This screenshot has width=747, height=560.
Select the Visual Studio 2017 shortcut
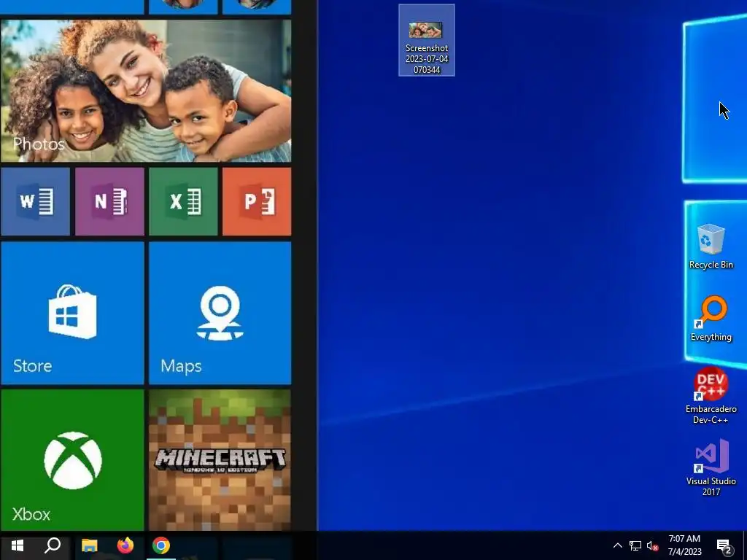tap(711, 467)
